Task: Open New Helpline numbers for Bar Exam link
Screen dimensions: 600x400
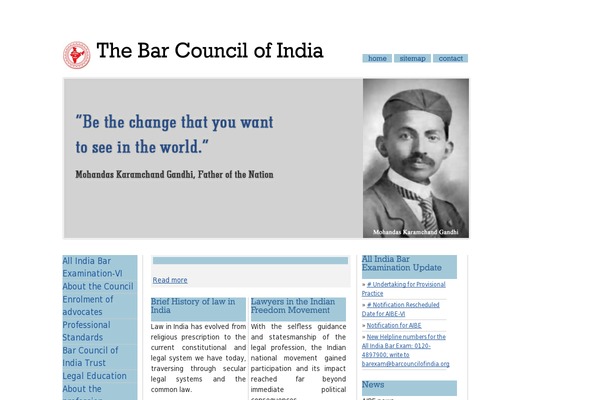Action: 406,350
